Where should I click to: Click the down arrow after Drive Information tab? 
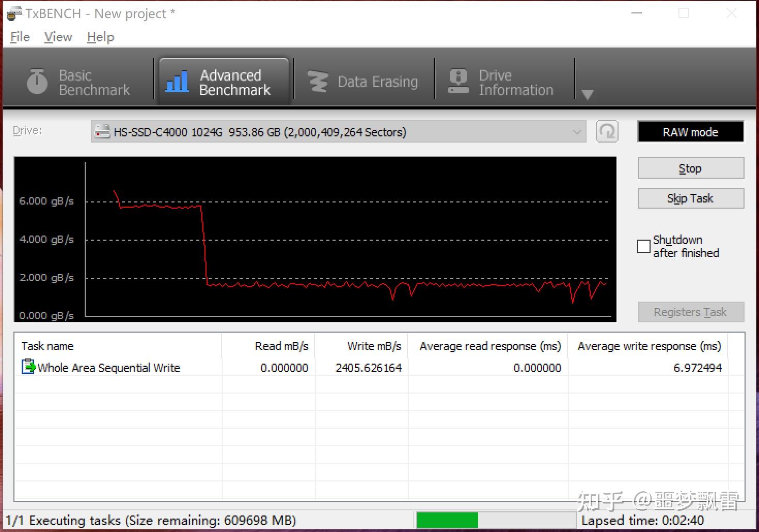pyautogui.click(x=587, y=95)
